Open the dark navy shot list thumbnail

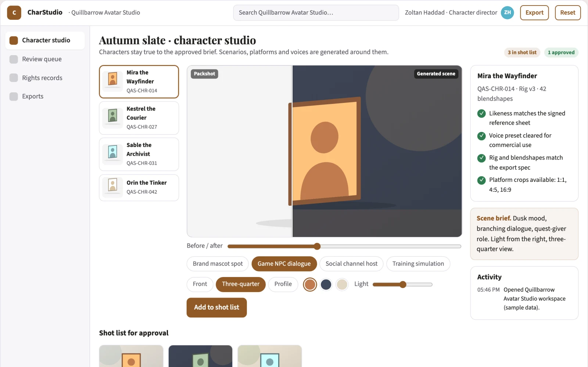(x=200, y=356)
